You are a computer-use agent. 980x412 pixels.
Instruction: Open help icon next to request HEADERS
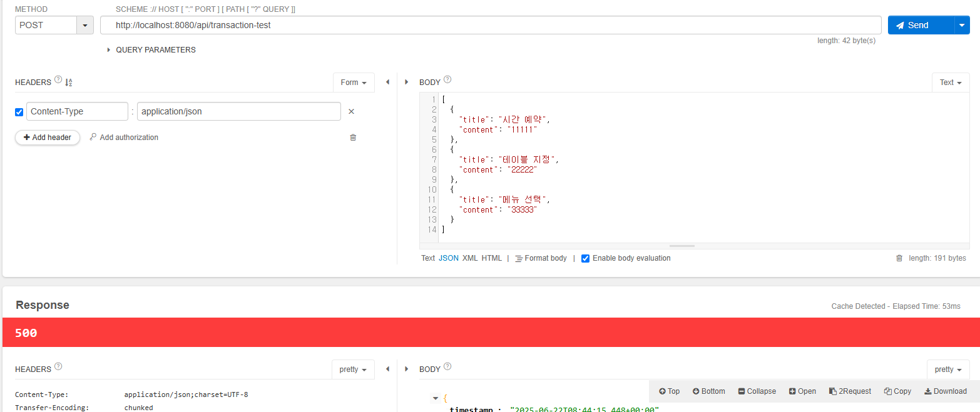pos(58,80)
